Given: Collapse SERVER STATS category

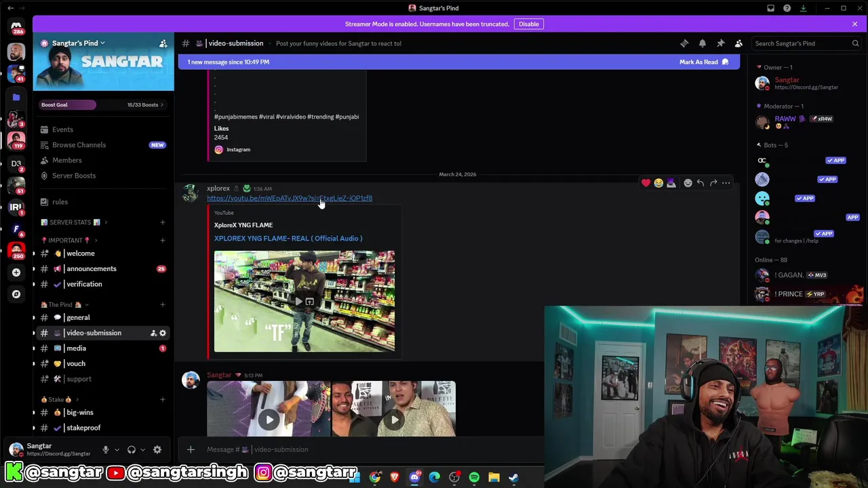Looking at the screenshot, I should click(x=75, y=222).
